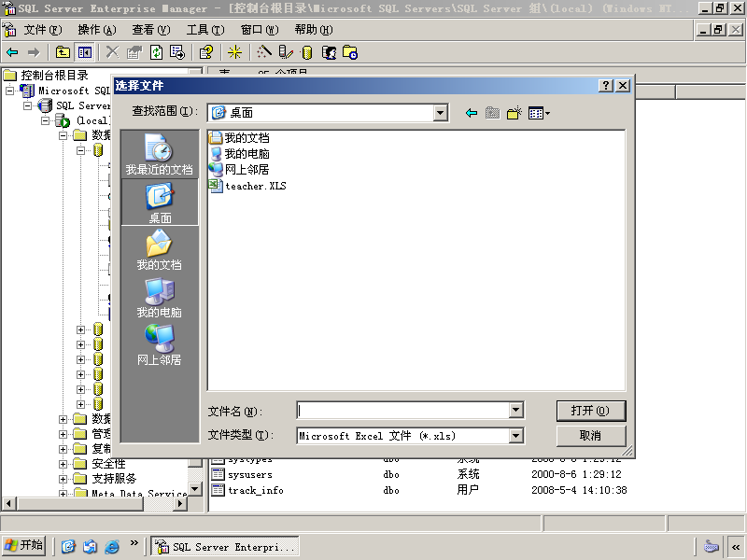Select the teacher.XLS file
Viewport: 747px width, 560px height.
247,186
